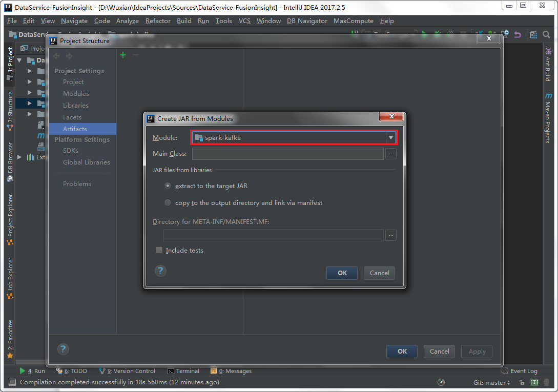Click the back arrow in Project Structure

56,56
